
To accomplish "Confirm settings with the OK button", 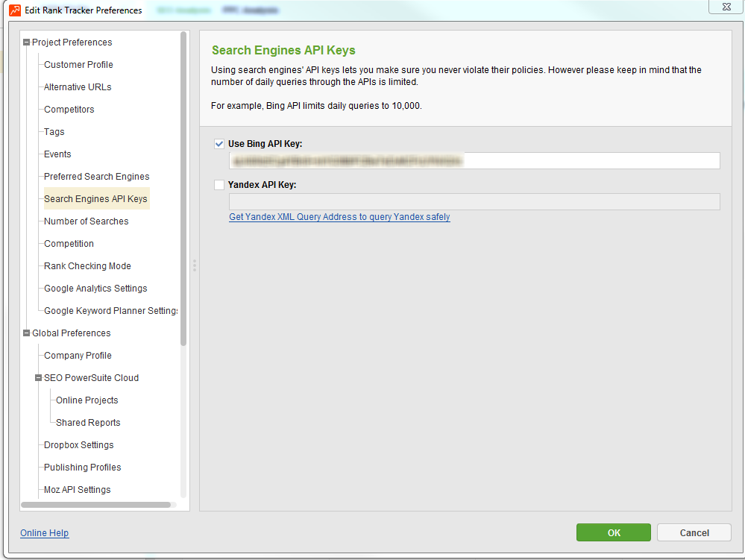I will [x=614, y=532].
